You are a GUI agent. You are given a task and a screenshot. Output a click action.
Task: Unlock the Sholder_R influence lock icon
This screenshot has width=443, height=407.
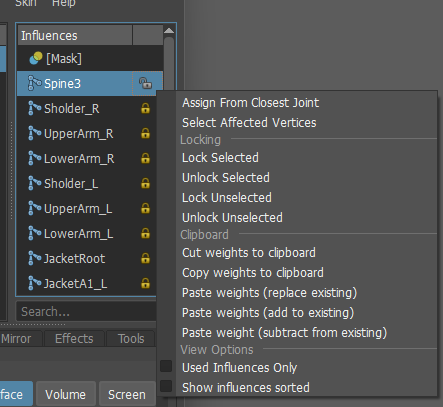tap(145, 108)
